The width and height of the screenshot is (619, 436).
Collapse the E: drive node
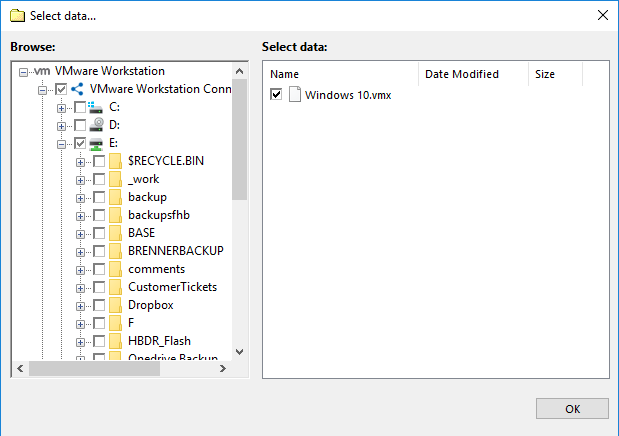pyautogui.click(x=61, y=145)
